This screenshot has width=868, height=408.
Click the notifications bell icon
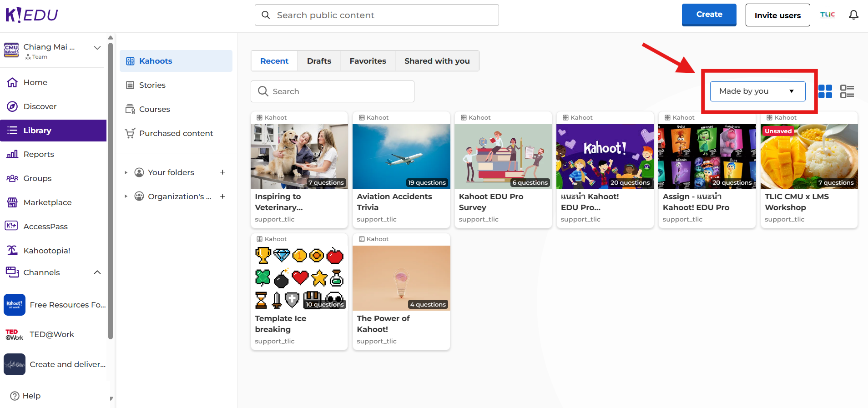(x=853, y=15)
